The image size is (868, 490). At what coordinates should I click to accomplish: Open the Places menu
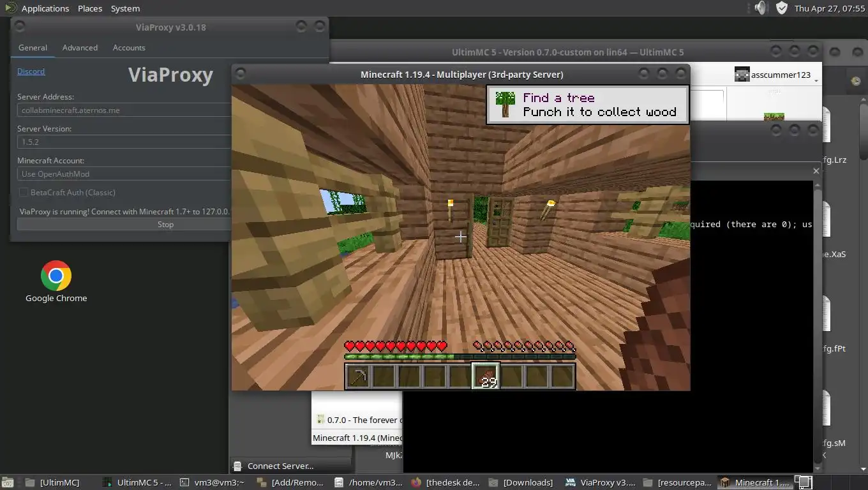point(90,8)
